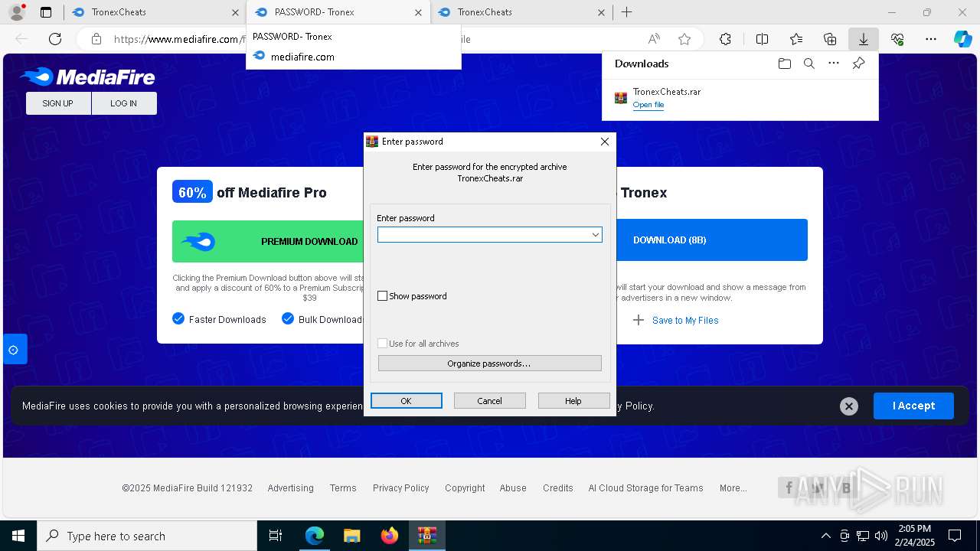Click the taskbar search box

[147, 536]
